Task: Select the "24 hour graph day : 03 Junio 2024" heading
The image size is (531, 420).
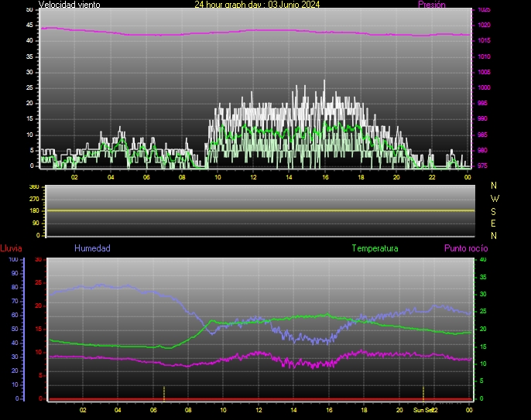Action: tap(257, 5)
